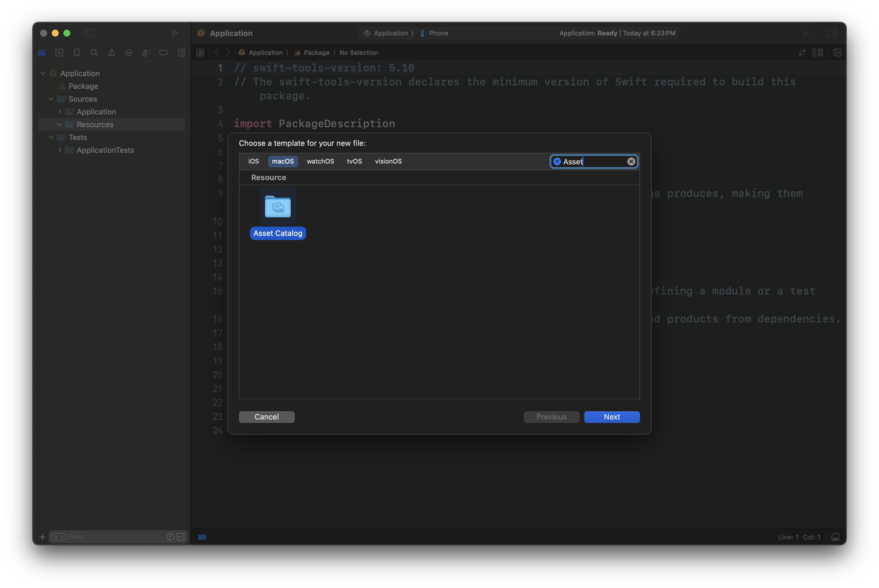Add editor on right

(x=837, y=53)
